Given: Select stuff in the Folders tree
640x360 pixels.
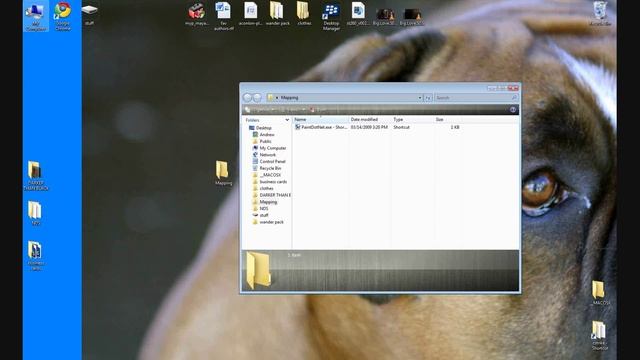Looking at the screenshot, I should (264, 216).
